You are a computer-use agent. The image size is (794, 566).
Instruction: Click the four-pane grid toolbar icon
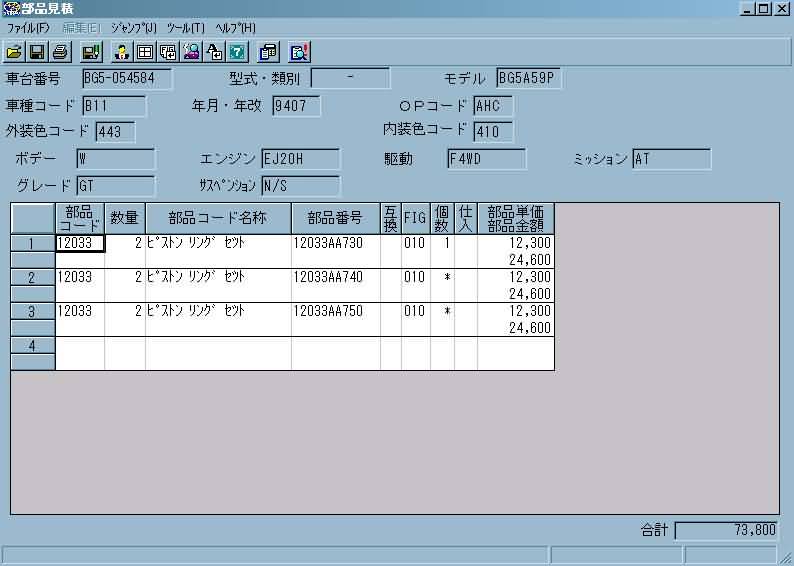pyautogui.click(x=145, y=52)
